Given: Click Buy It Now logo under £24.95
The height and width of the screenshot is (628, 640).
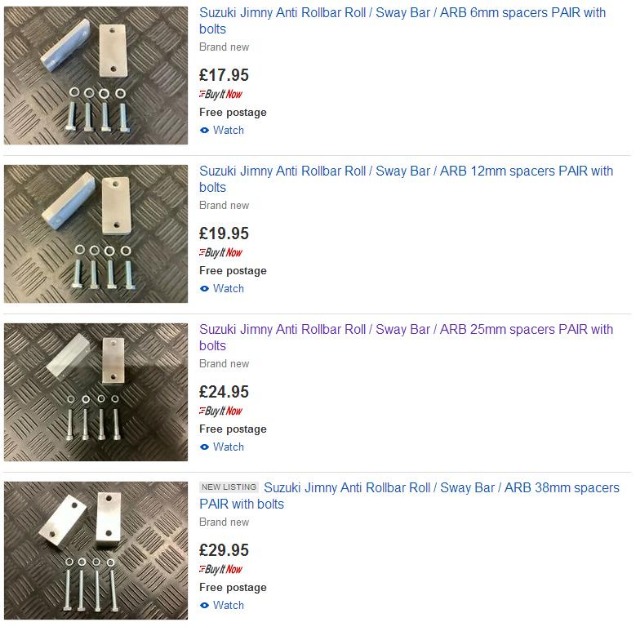Looking at the screenshot, I should point(221,411).
